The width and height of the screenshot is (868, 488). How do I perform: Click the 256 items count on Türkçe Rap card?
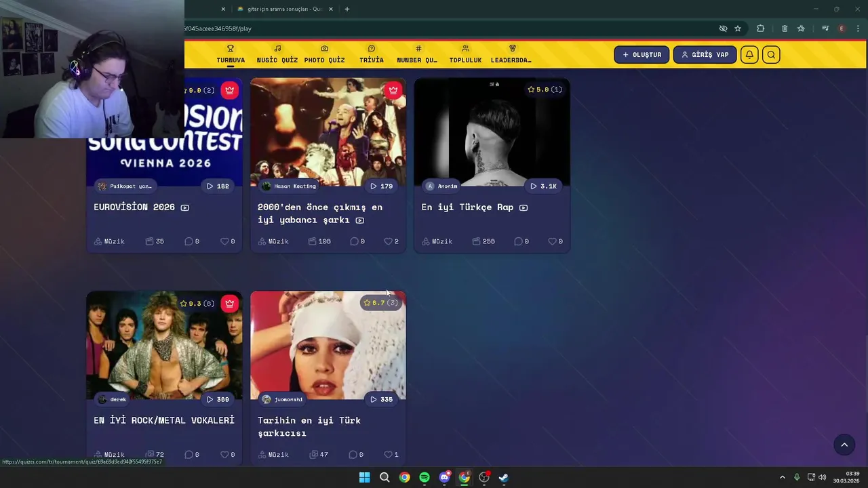coord(484,241)
